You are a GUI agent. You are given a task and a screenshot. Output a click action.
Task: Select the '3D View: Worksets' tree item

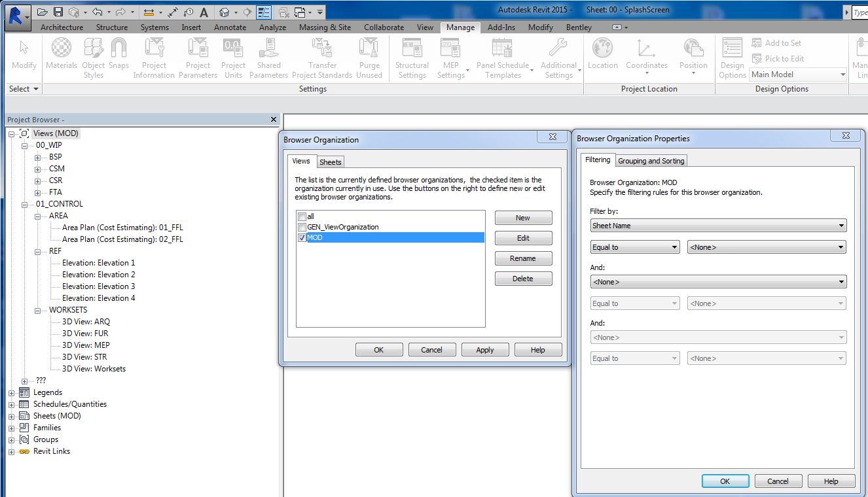click(x=94, y=369)
